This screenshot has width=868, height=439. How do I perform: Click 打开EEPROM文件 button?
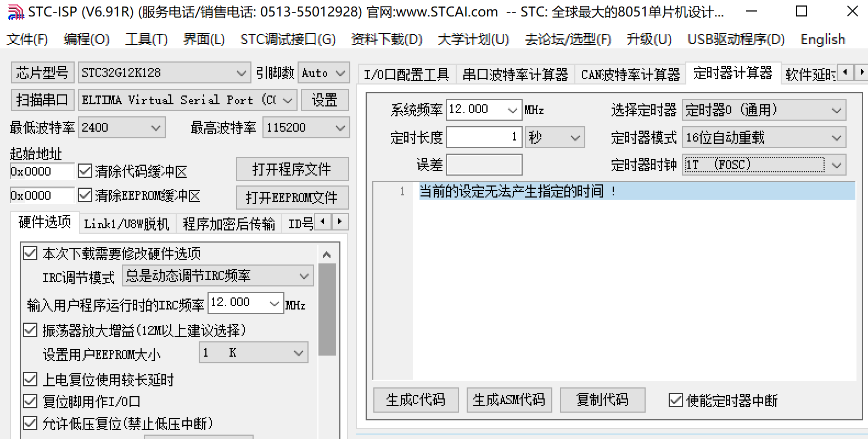pos(292,198)
